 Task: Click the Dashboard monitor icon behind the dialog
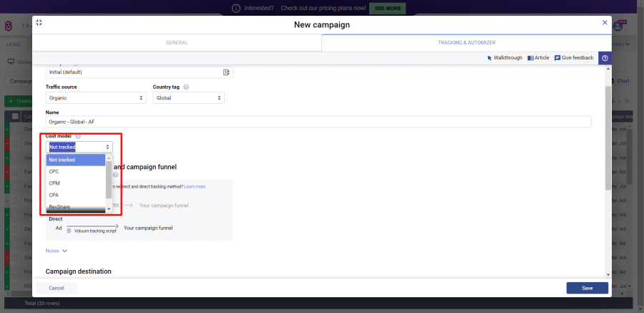coord(11,62)
